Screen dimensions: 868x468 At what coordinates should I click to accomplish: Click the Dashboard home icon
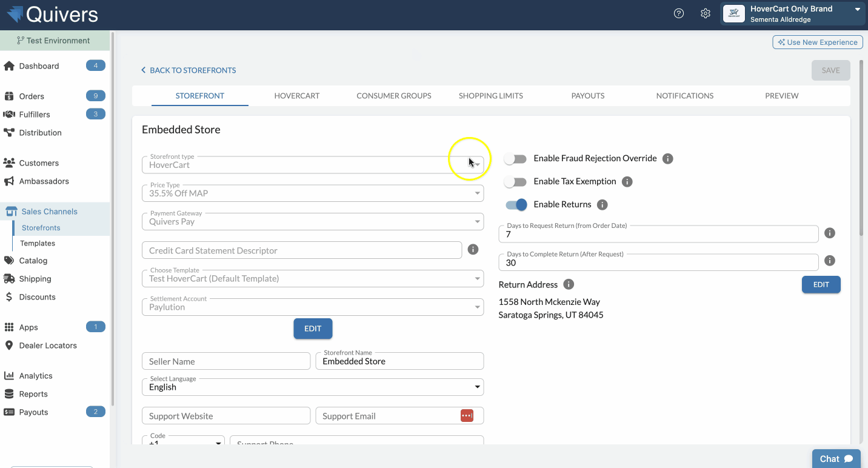pos(9,65)
